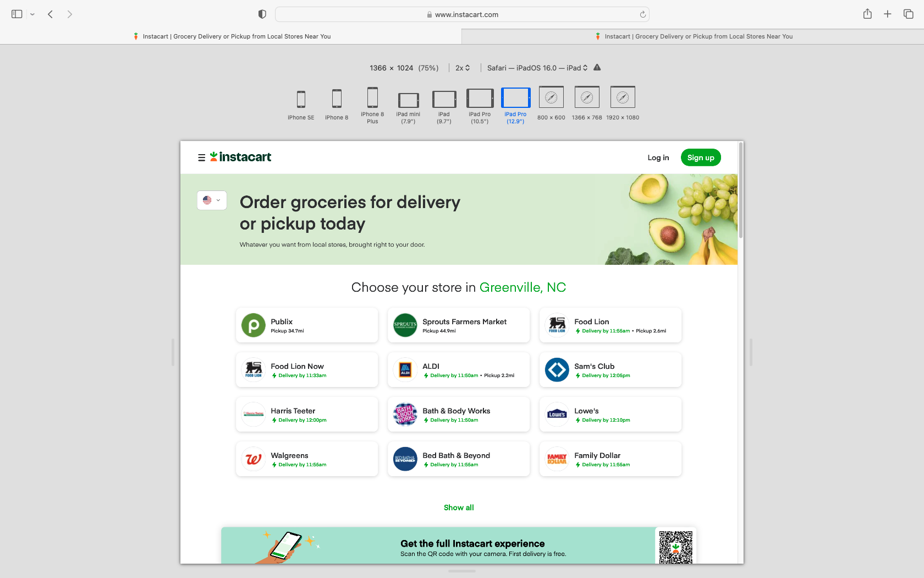The height and width of the screenshot is (578, 924).
Task: Click the right viewport resize handle
Action: (x=751, y=352)
